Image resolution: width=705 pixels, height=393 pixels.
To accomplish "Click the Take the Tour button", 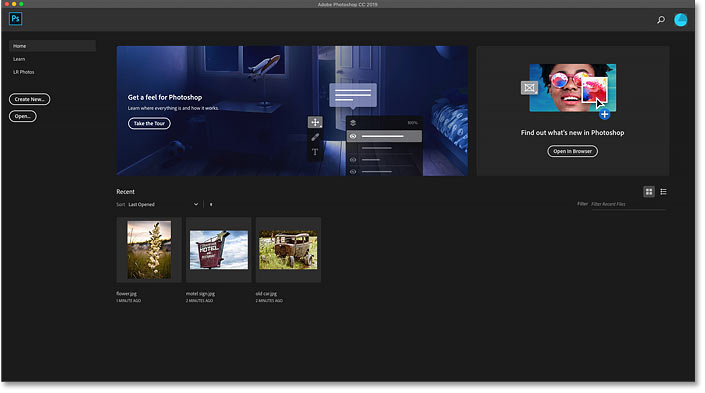I will click(x=149, y=124).
